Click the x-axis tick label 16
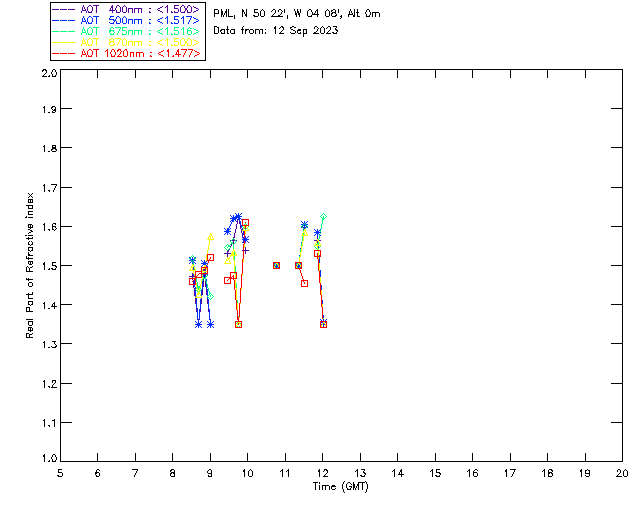 tap(473, 473)
